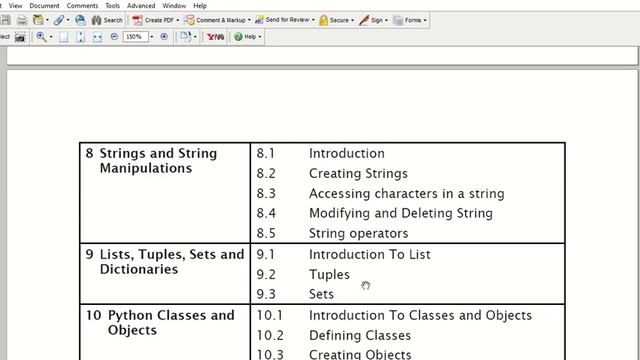Click 'Accessing characters in a string' entry
The height and width of the screenshot is (360, 640).
407,193
